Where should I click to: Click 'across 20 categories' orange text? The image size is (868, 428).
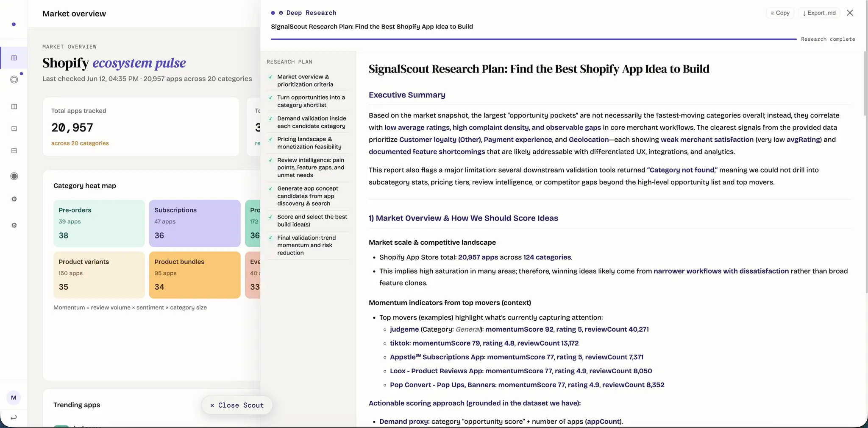click(80, 143)
